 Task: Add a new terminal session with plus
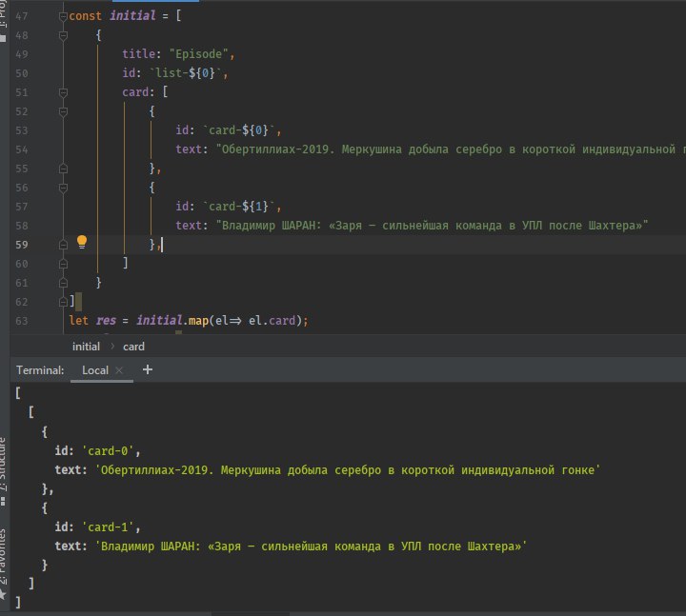click(148, 370)
